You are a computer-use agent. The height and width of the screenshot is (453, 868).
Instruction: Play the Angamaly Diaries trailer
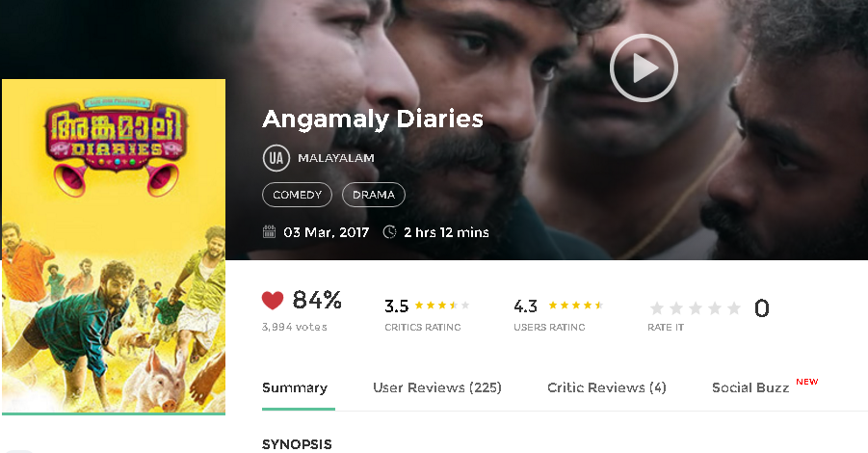pos(644,68)
